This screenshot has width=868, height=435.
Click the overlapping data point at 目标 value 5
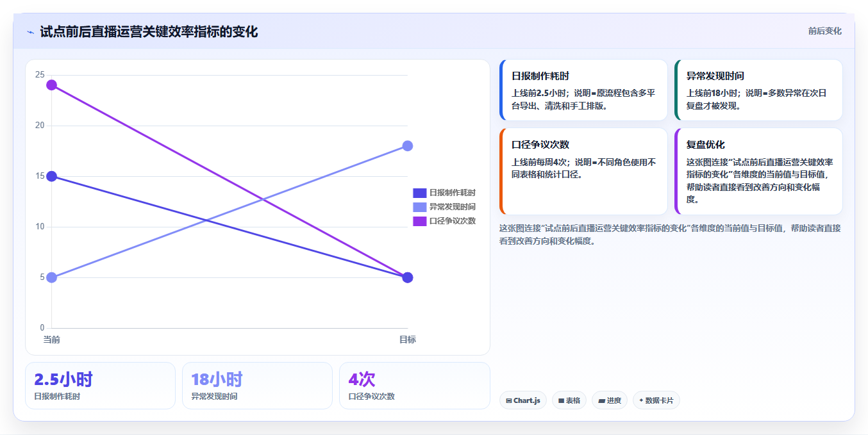pos(408,277)
